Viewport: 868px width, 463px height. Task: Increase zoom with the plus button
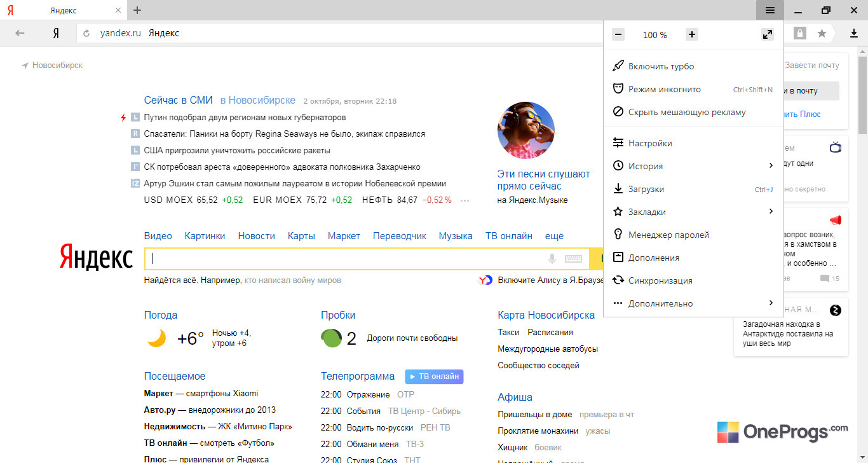click(692, 34)
